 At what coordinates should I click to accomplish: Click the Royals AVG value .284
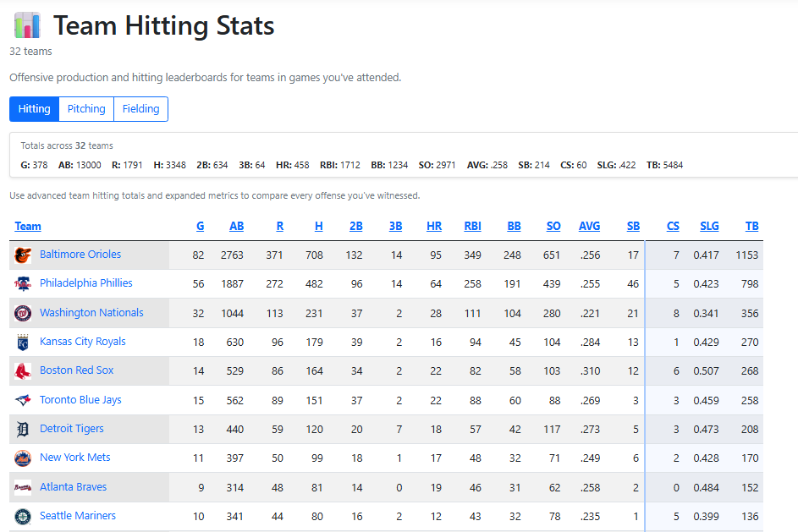[x=590, y=343]
